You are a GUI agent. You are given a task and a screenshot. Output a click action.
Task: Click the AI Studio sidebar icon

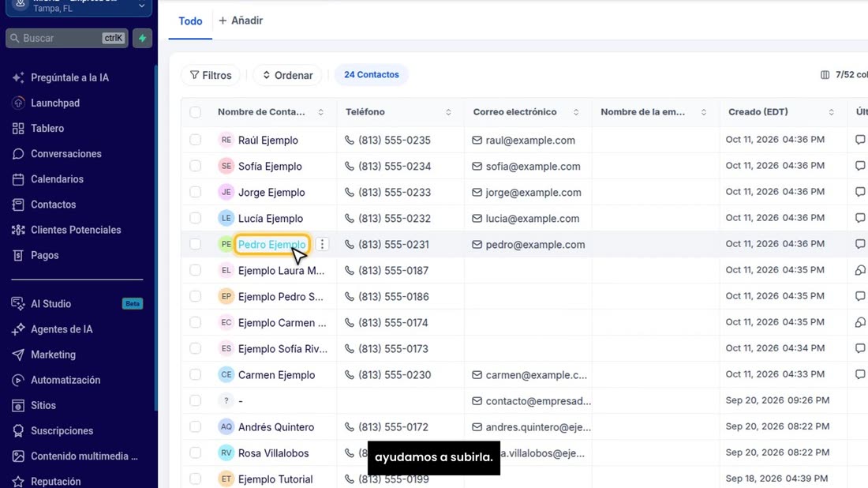pyautogui.click(x=18, y=303)
